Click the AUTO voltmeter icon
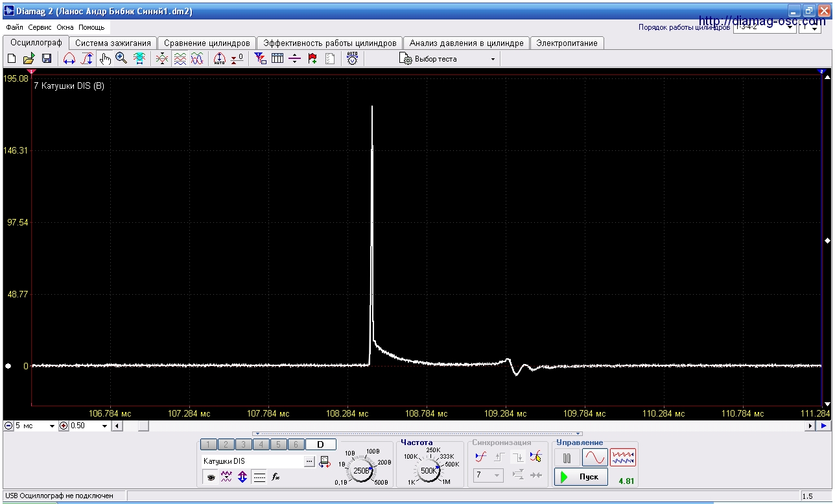835x504 pixels. pyautogui.click(x=352, y=59)
